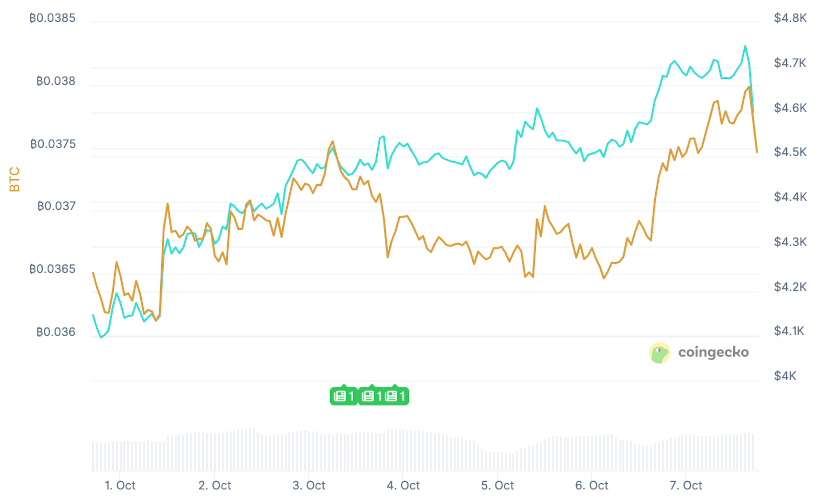
Task: Click the ₿0.0385 left axis label
Action: (x=52, y=18)
